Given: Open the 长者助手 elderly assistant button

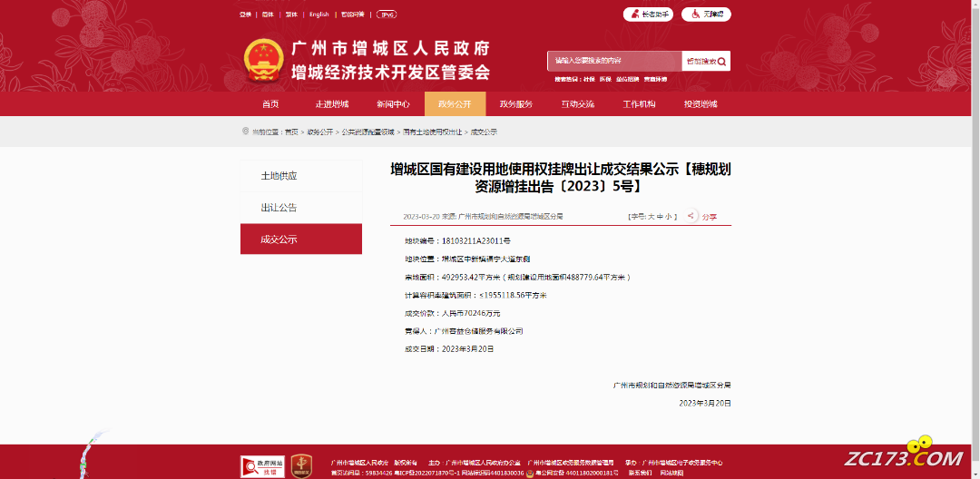Looking at the screenshot, I should tap(648, 15).
